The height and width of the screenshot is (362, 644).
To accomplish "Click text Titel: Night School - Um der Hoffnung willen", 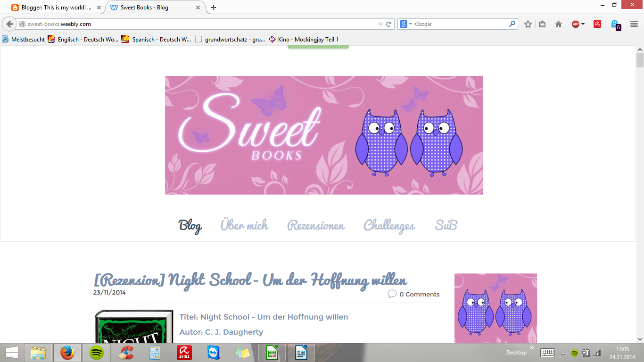I will (x=264, y=317).
